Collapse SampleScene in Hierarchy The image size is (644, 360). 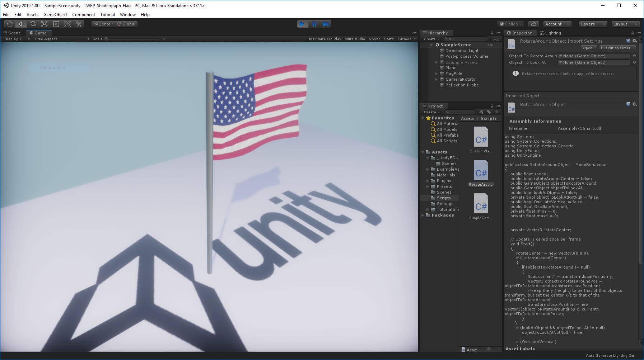[431, 45]
